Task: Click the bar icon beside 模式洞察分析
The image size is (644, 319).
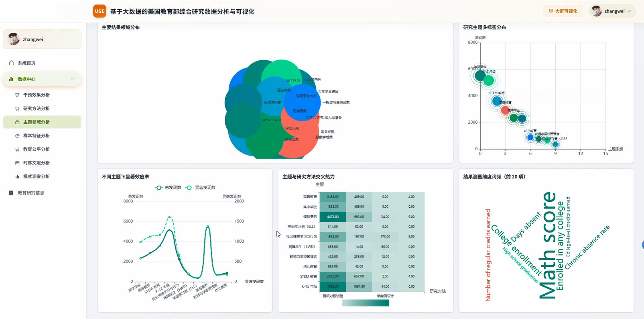Action: pyautogui.click(x=17, y=176)
